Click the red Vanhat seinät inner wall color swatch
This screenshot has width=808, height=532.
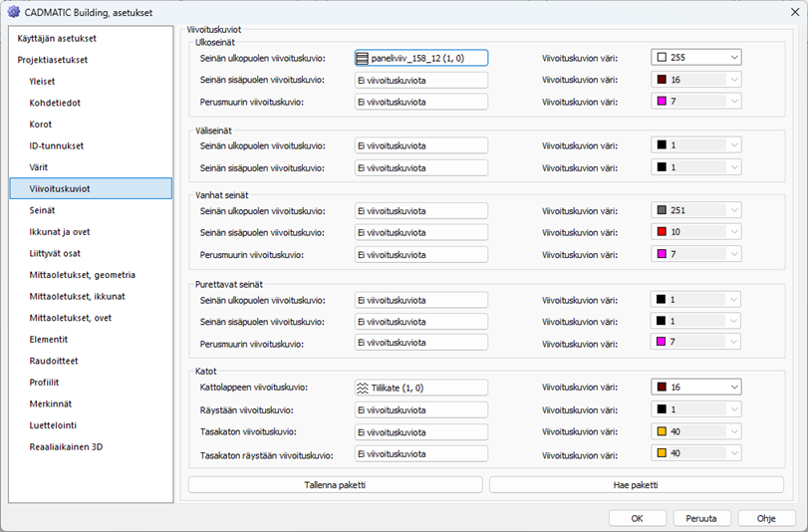pyautogui.click(x=662, y=232)
